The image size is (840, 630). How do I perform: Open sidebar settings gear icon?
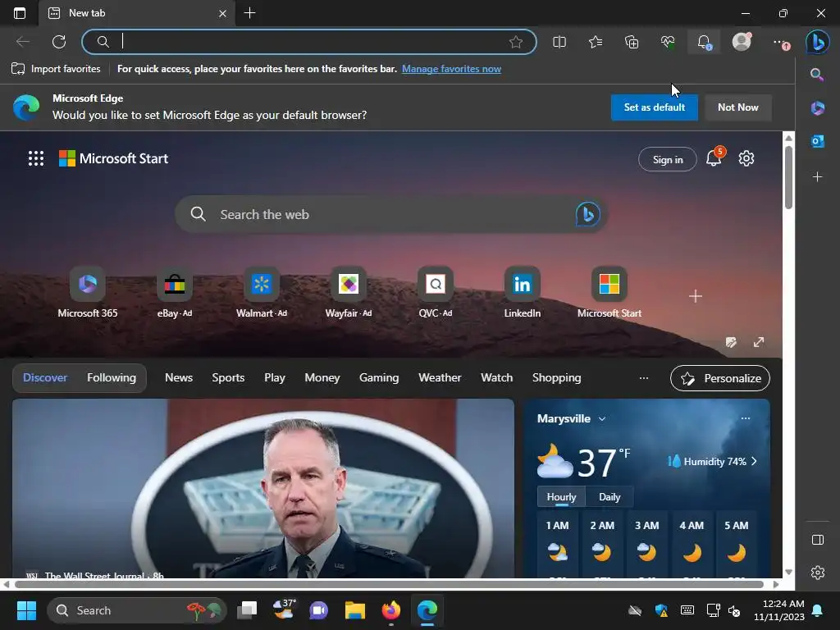[x=818, y=573]
